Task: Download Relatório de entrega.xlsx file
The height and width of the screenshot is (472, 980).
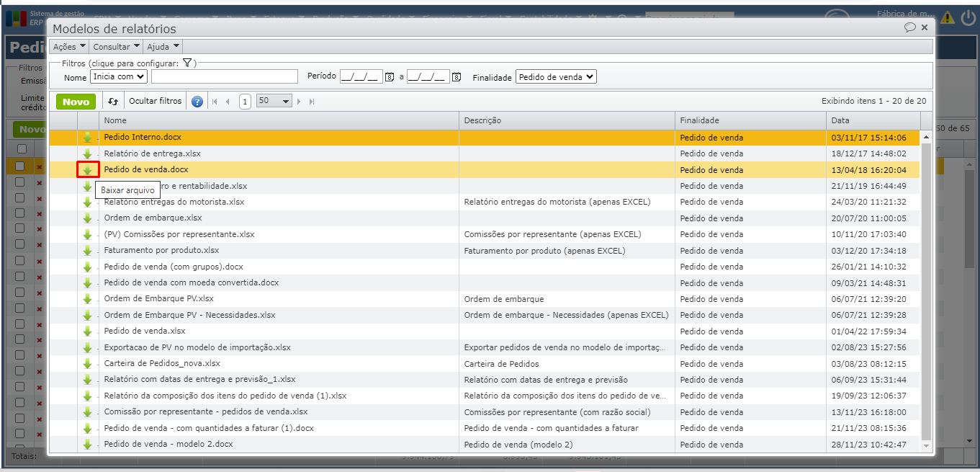Action: 88,153
